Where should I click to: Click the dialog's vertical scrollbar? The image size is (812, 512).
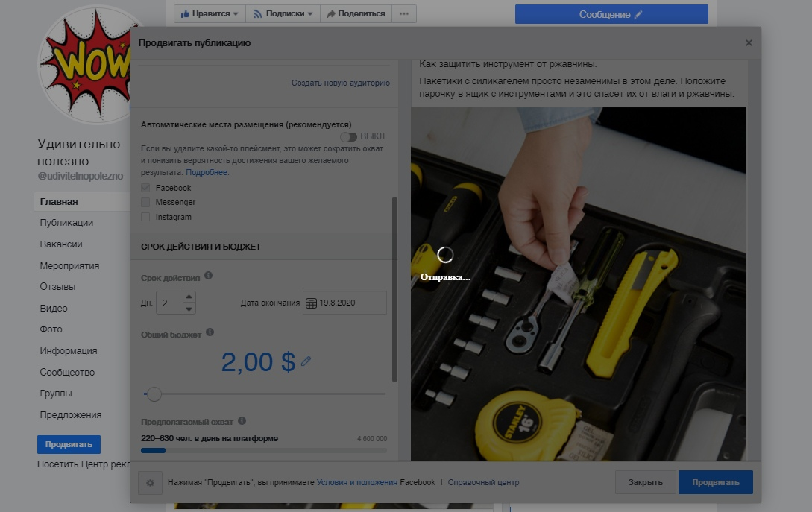(x=394, y=289)
